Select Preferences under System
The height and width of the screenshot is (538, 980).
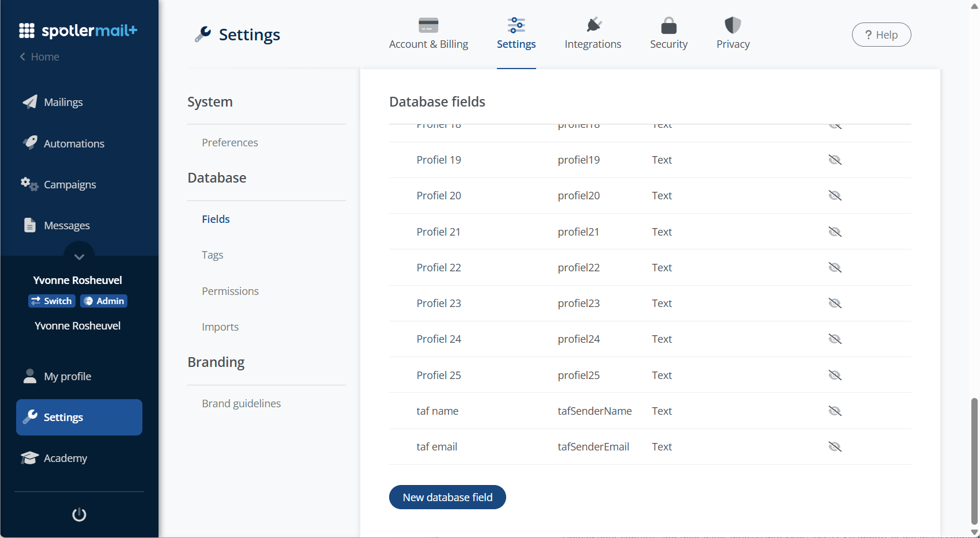[x=229, y=142]
